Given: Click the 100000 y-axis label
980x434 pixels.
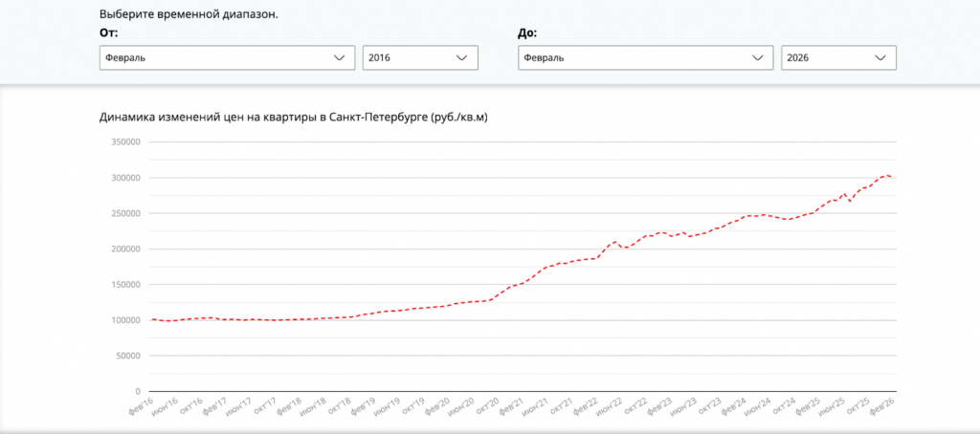Looking at the screenshot, I should (123, 320).
